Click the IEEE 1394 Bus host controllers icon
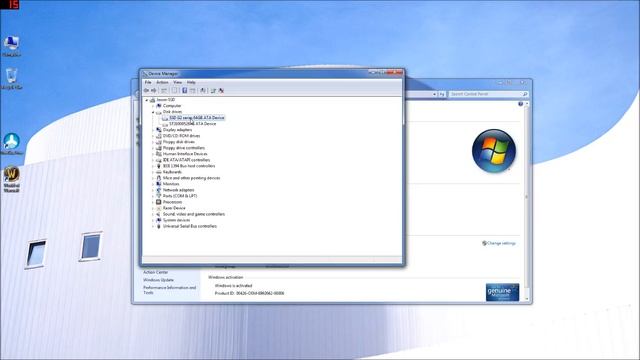The image size is (640, 360). 159,166
